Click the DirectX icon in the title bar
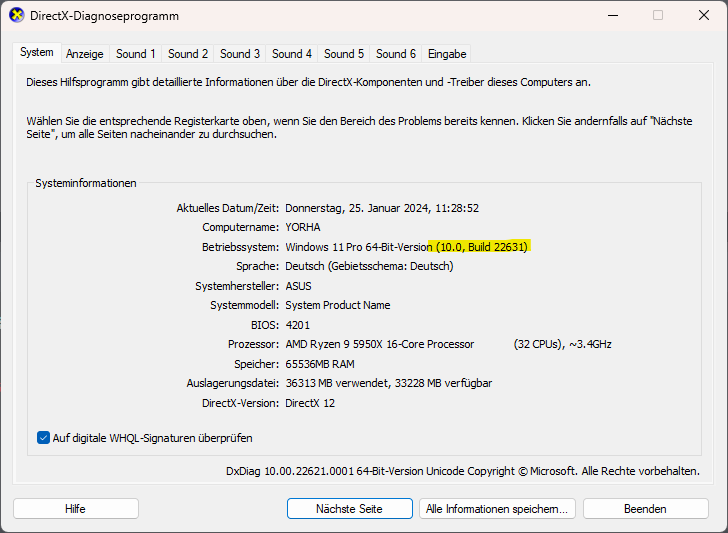 17,15
